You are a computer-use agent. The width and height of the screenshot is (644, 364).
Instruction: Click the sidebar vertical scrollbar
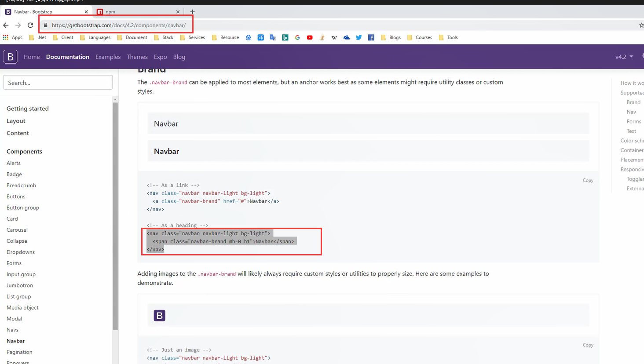coord(115,215)
